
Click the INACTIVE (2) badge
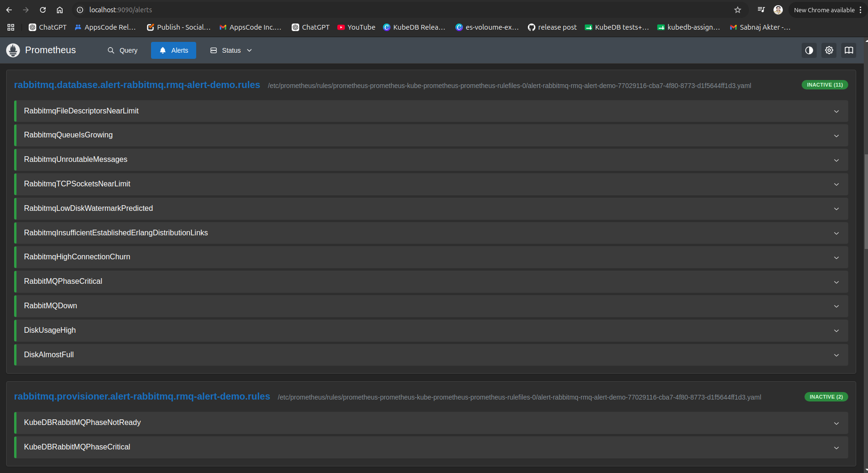826,397
